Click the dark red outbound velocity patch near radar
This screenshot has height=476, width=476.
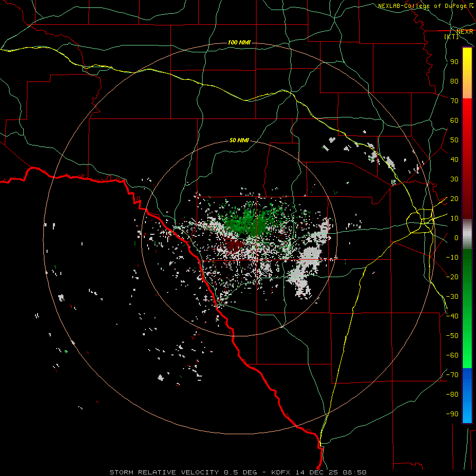[x=234, y=244]
